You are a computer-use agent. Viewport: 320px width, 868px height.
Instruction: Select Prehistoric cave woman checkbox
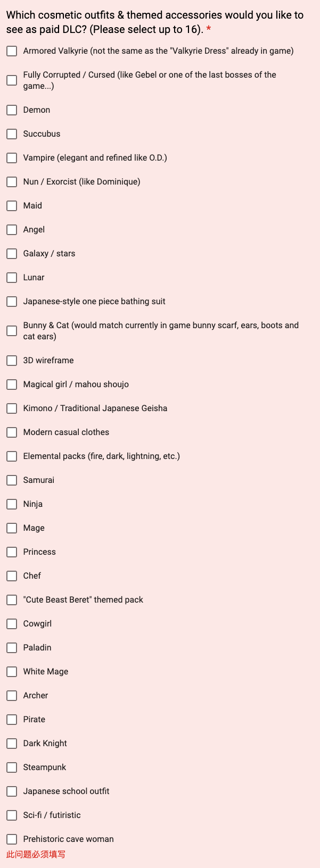pyautogui.click(x=12, y=839)
